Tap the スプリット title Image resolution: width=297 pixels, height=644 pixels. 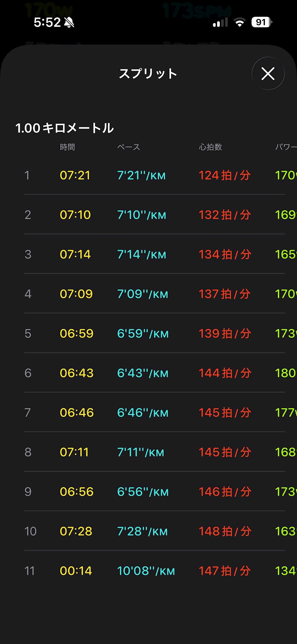pos(148,74)
